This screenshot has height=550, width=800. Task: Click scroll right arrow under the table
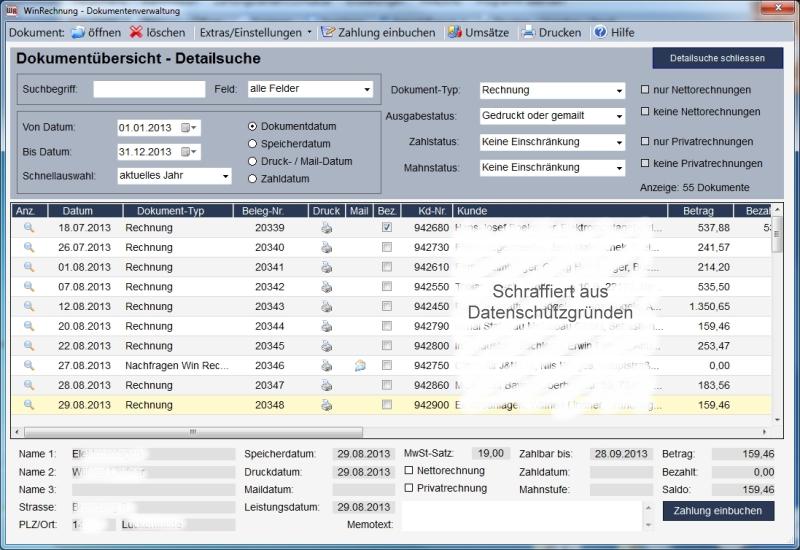click(x=764, y=432)
